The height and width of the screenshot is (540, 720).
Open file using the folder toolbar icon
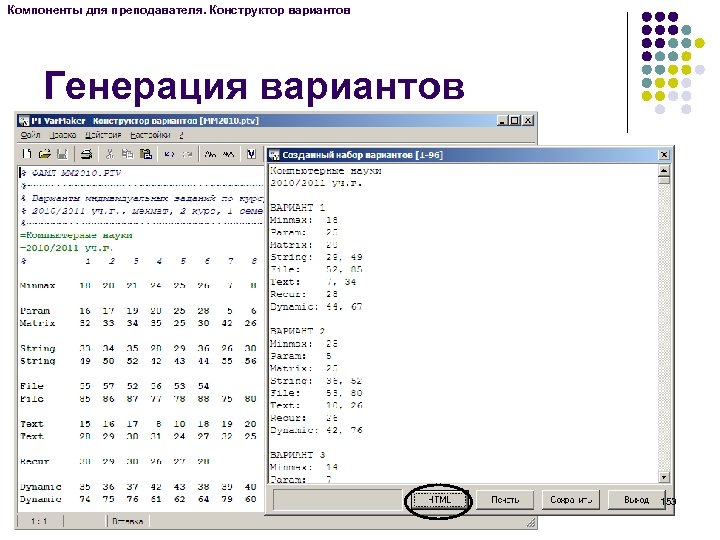tap(45, 154)
